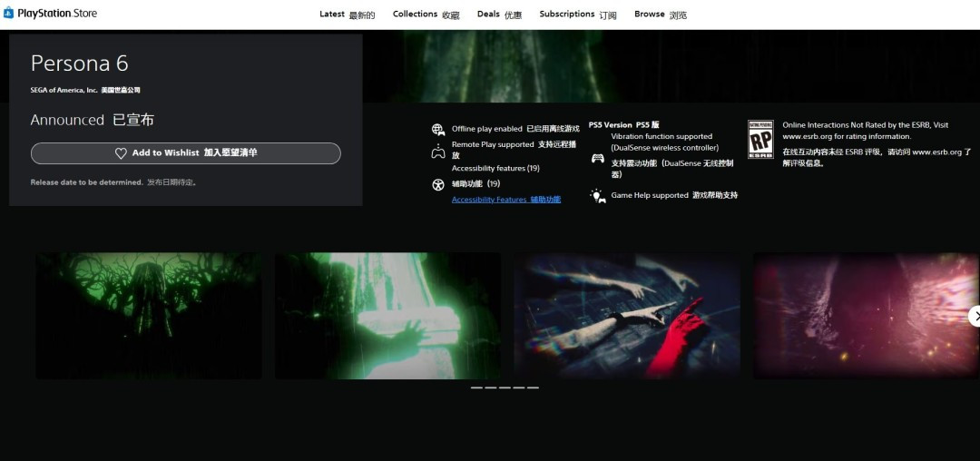
Task: Open the green glowing hand screenshot
Action: pyautogui.click(x=387, y=316)
